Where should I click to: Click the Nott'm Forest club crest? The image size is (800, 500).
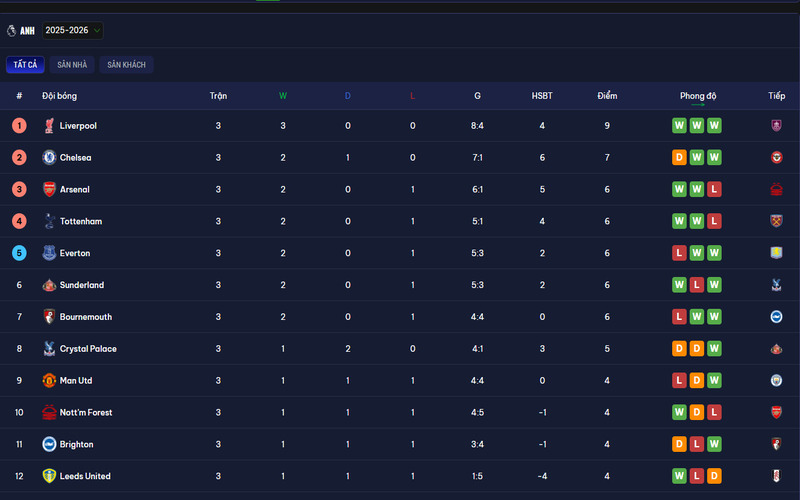point(49,412)
